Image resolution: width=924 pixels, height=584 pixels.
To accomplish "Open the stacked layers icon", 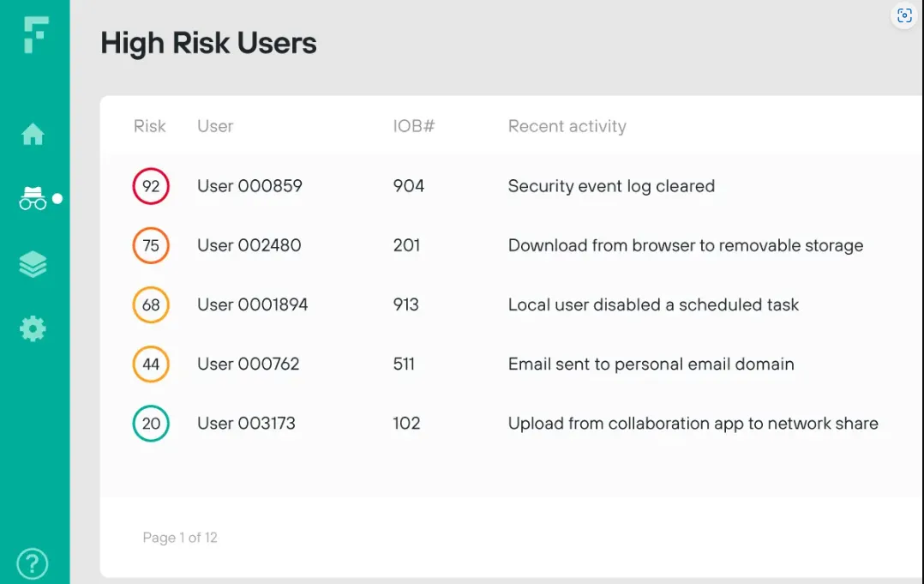I will 33,265.
